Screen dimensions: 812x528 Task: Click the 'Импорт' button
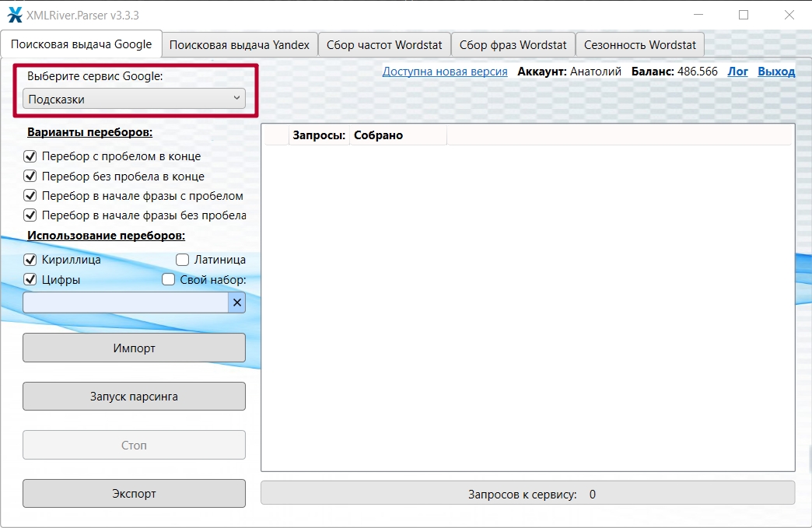click(134, 348)
